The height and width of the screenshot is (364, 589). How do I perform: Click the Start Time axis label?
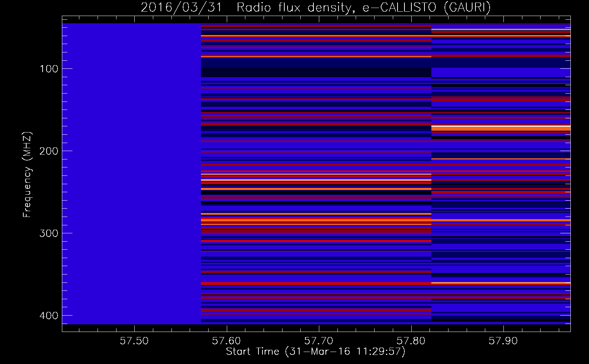coord(316,352)
